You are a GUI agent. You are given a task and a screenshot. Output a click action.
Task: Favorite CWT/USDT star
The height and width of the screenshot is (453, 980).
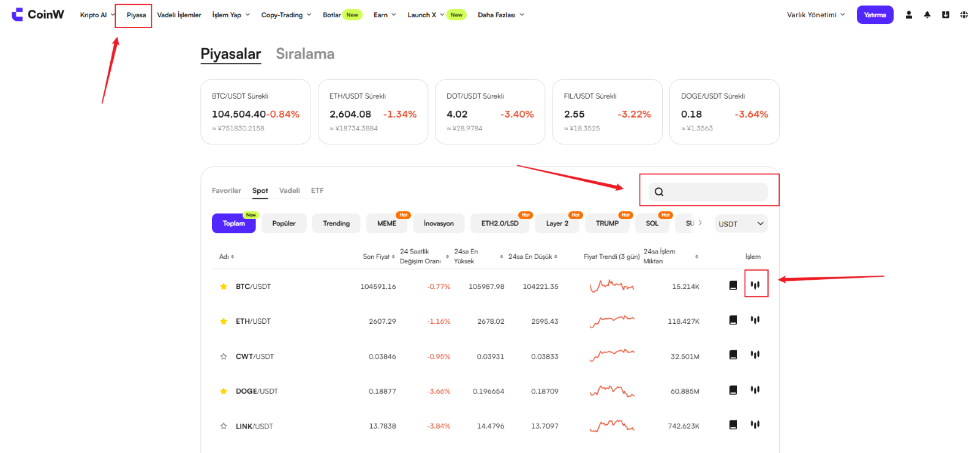point(224,356)
